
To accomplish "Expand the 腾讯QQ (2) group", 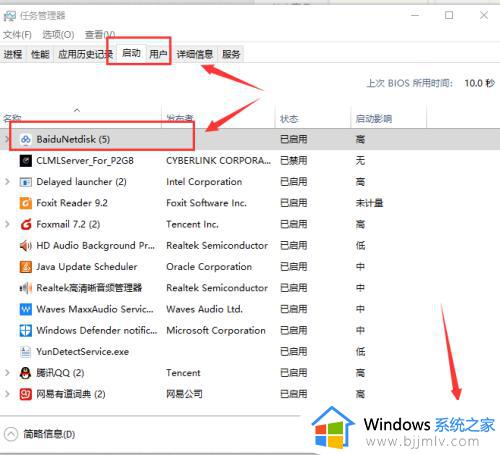I will point(7,373).
